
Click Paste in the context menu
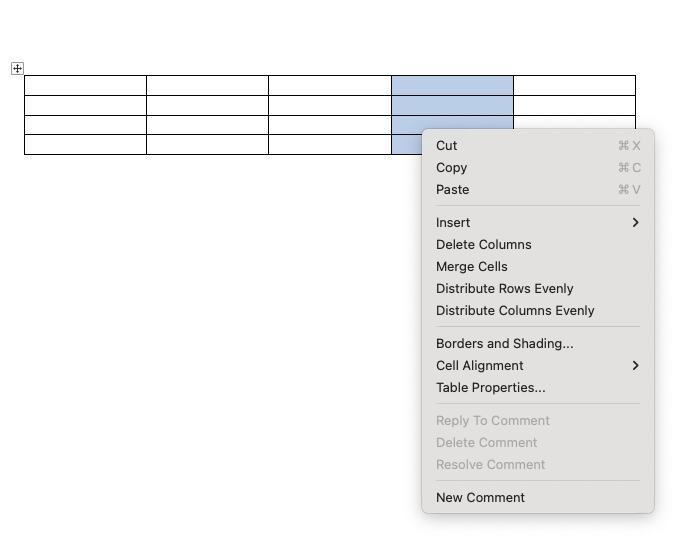tap(452, 190)
